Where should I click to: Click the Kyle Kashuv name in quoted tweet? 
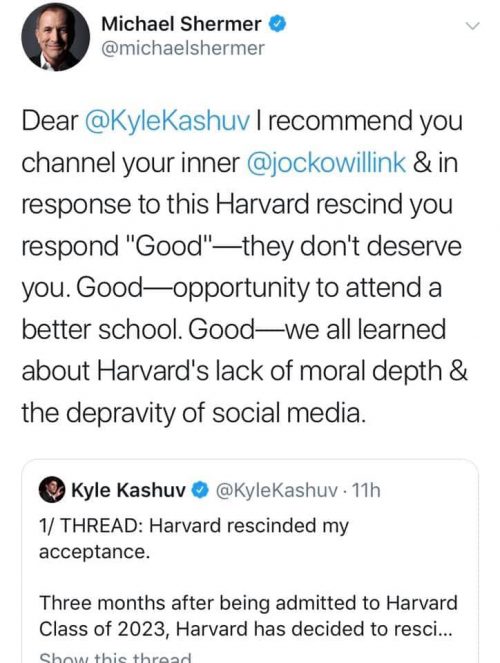click(x=128, y=490)
